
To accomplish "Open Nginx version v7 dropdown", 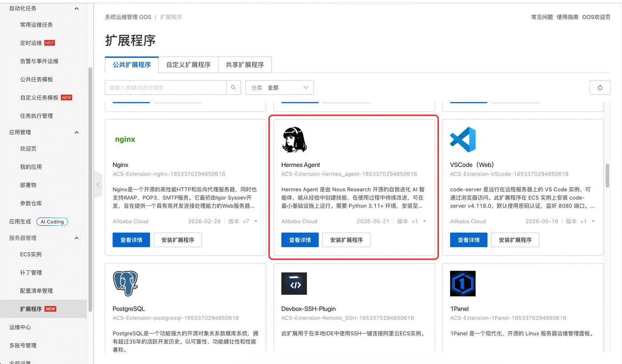I will click(x=255, y=221).
